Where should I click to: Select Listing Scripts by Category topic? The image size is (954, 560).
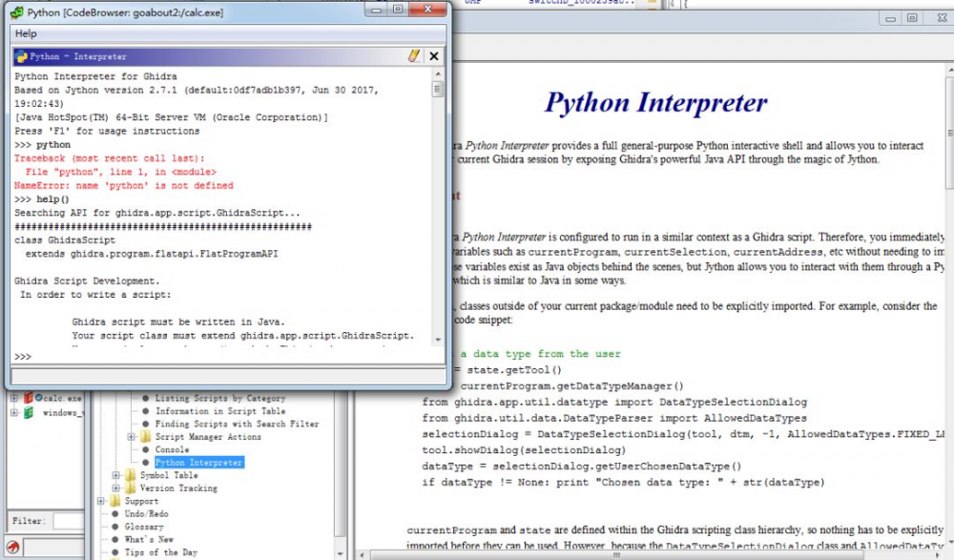tap(219, 398)
